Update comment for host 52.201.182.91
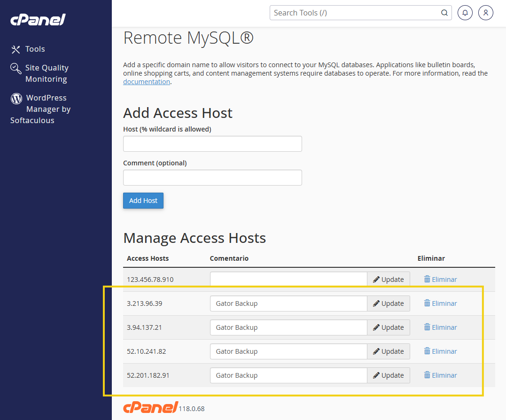The width and height of the screenshot is (506, 420). [389, 375]
